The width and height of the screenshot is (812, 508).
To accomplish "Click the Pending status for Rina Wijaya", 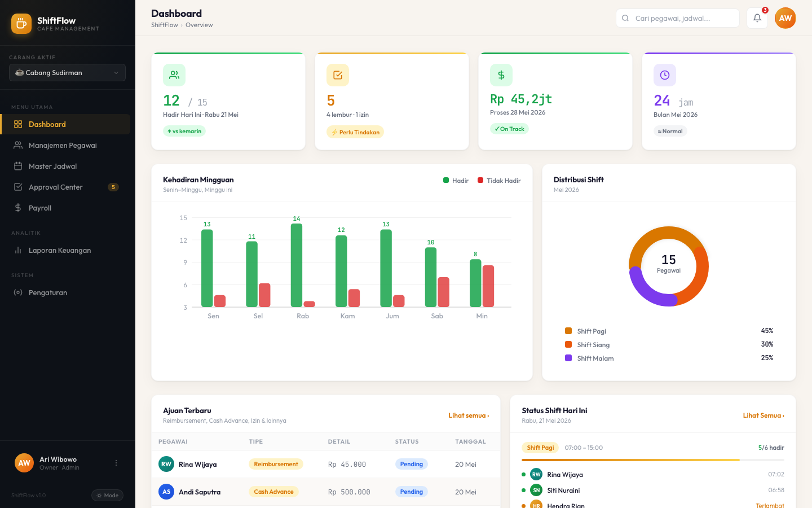I will click(412, 464).
